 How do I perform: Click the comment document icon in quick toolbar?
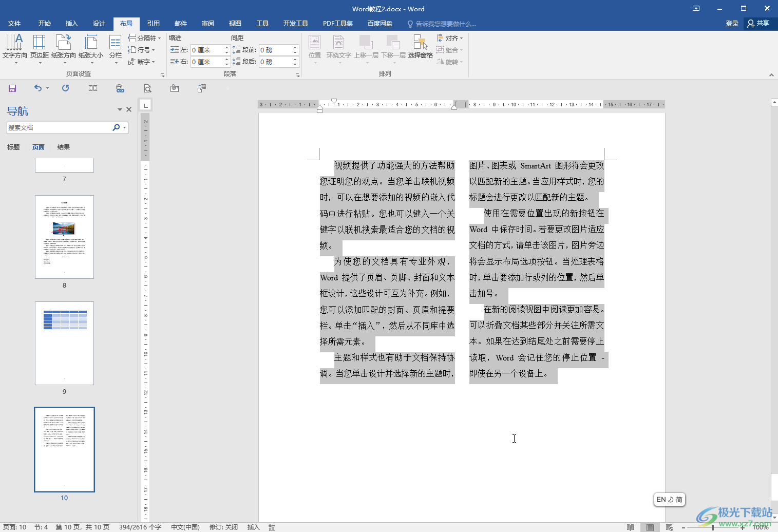(x=202, y=88)
